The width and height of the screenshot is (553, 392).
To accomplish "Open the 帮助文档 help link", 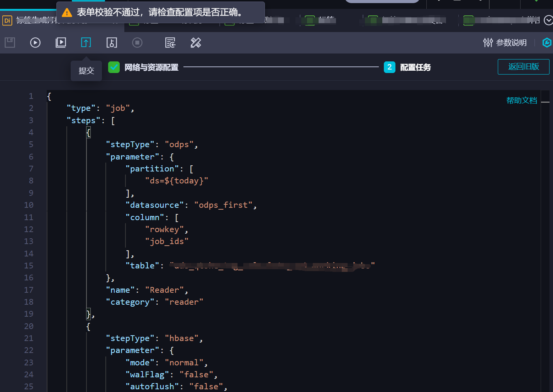I will click(522, 100).
